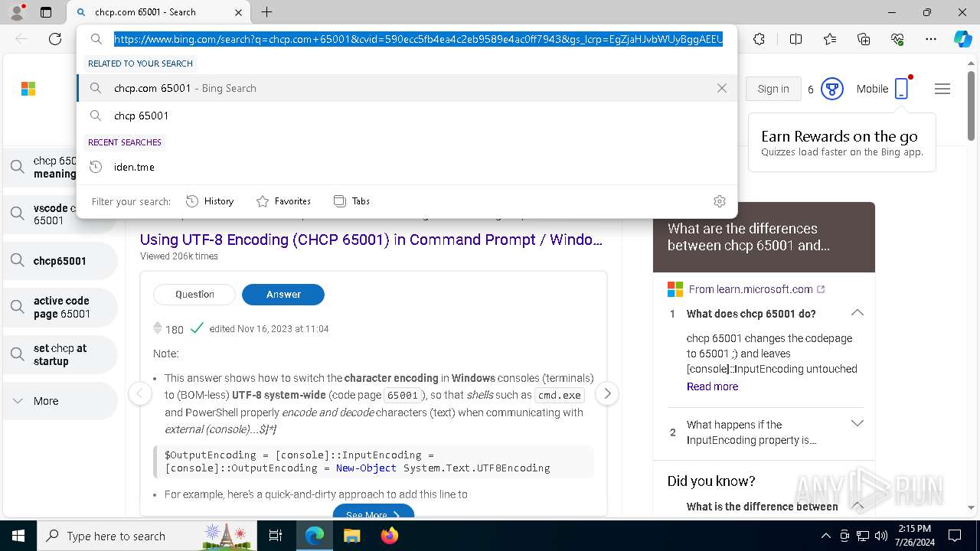The image size is (980, 551).
Task: Open Firefox from the taskbar
Action: (389, 536)
